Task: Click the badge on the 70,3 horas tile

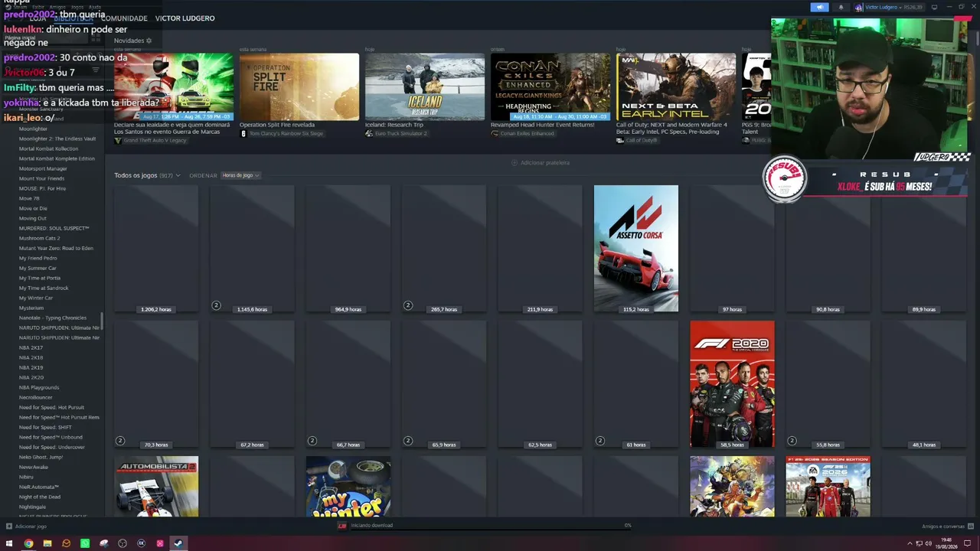Action: click(x=120, y=441)
